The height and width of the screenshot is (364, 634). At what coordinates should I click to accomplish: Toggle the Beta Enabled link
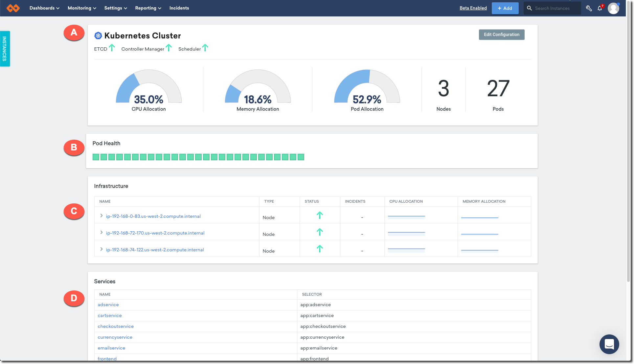(473, 8)
